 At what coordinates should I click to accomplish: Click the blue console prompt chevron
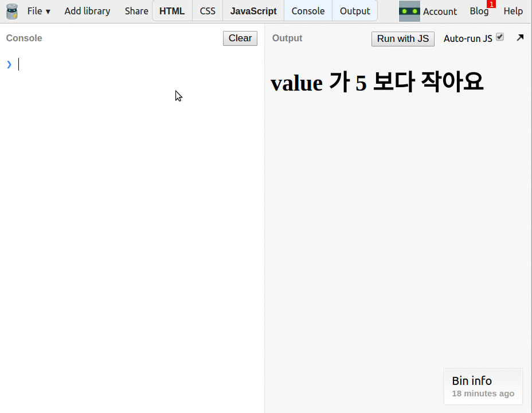[x=9, y=64]
